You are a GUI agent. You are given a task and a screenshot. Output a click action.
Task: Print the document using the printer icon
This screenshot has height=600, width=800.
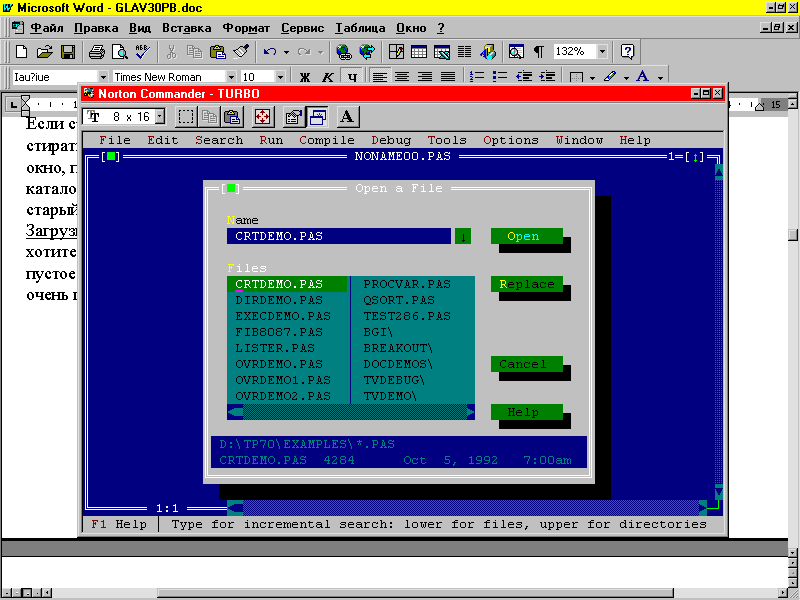pyautogui.click(x=96, y=52)
